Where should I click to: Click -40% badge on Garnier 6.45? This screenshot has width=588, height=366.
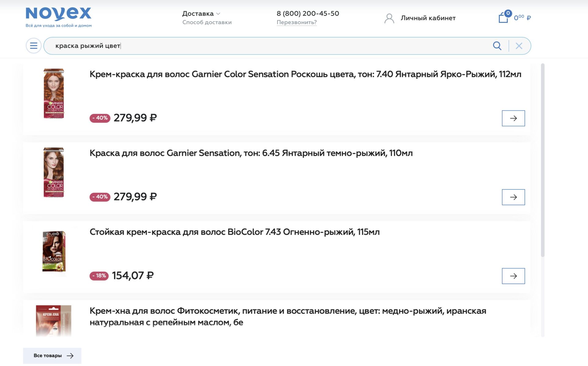(100, 197)
